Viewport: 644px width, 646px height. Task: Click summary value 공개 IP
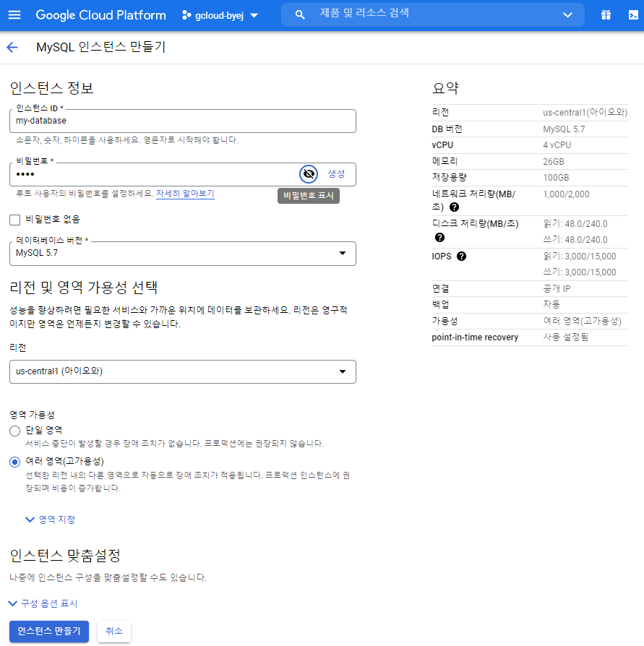pyautogui.click(x=557, y=288)
